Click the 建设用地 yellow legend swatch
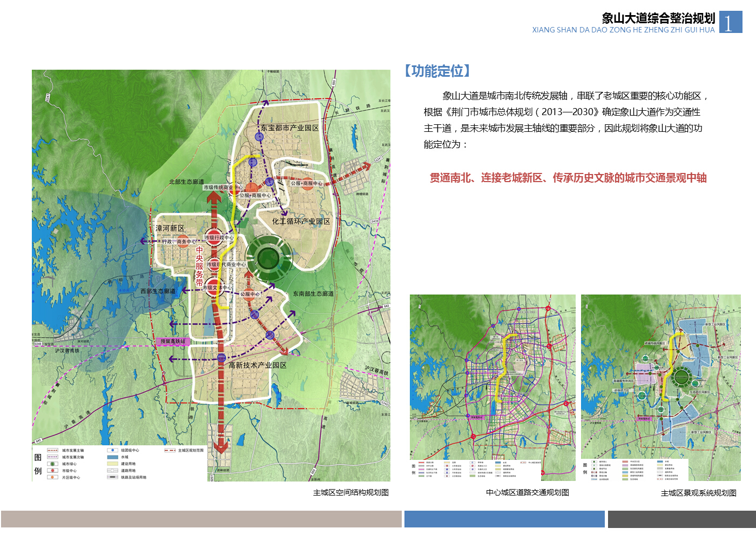The height and width of the screenshot is (535, 756). coord(112,464)
